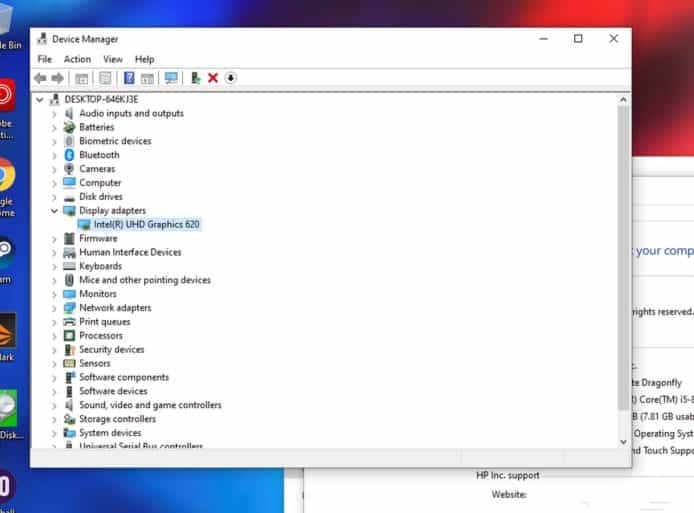The height and width of the screenshot is (513, 694).
Task: Click the Storage controllers icon
Action: [69, 419]
